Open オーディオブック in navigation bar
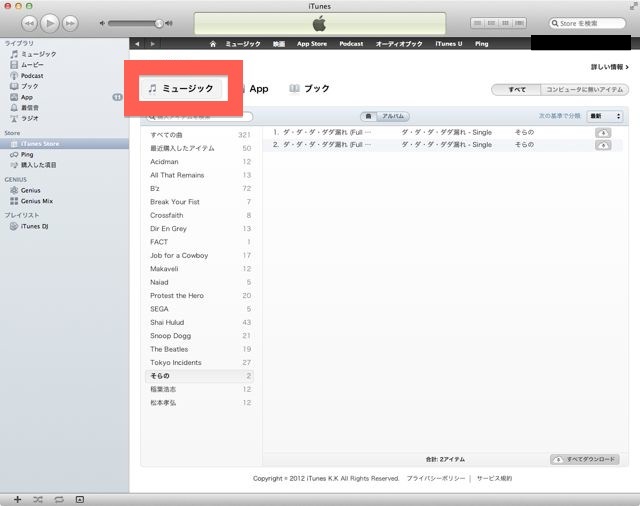 pyautogui.click(x=399, y=44)
